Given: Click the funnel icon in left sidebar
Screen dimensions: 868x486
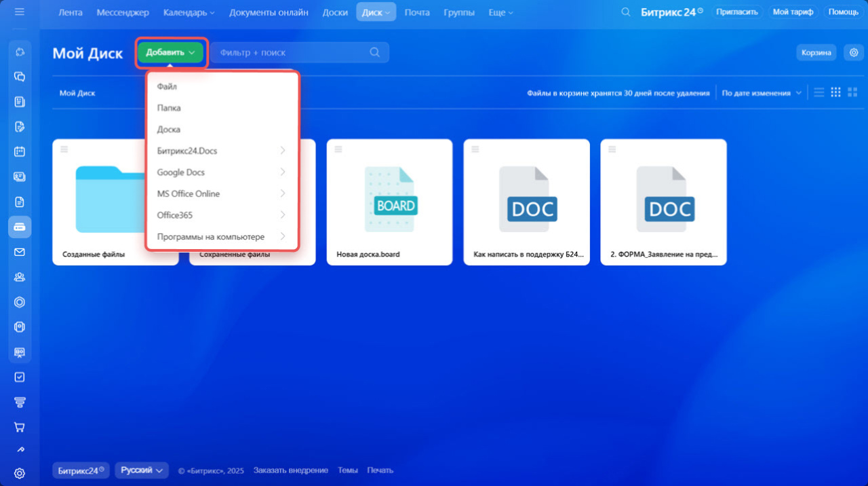Looking at the screenshot, I should pyautogui.click(x=20, y=402).
